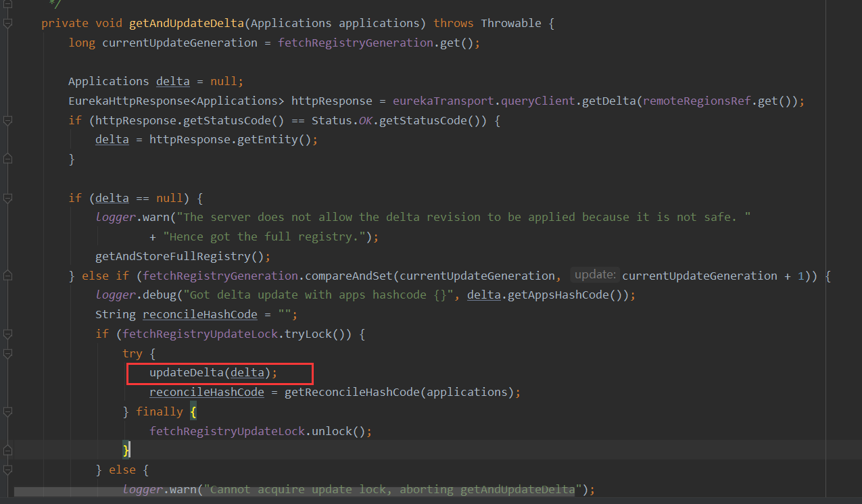
Task: Click the 'updateDelta(delta)' call
Action: pos(210,373)
